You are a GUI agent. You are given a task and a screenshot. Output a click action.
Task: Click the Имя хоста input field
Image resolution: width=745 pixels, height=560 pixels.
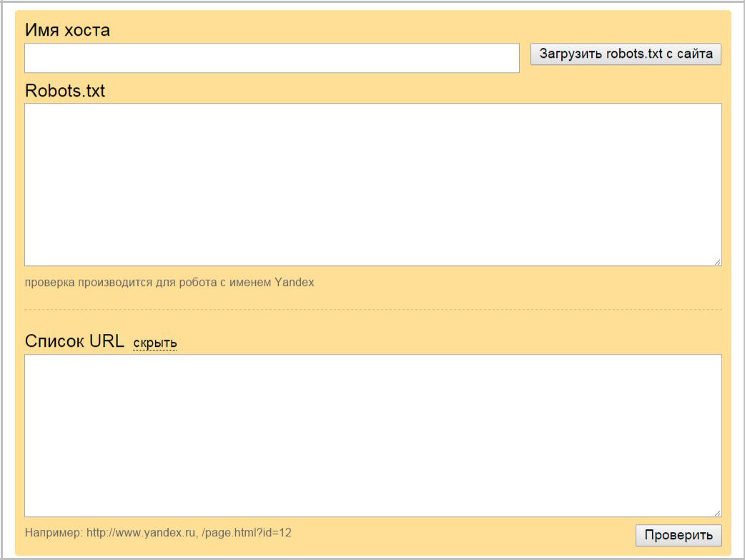(x=272, y=58)
